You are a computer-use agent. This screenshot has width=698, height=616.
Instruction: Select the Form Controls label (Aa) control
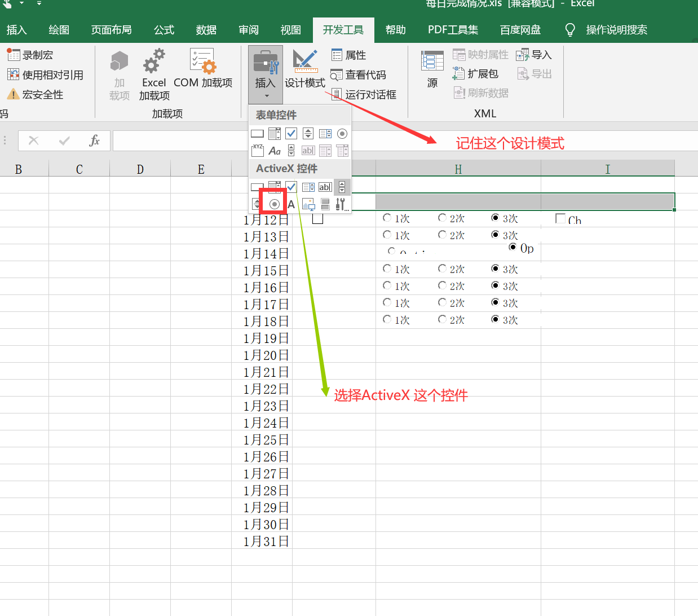click(x=275, y=151)
